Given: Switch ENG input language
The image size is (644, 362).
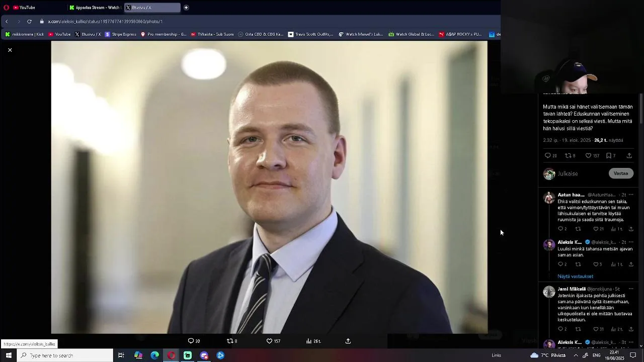Looking at the screenshot, I should coord(596,355).
